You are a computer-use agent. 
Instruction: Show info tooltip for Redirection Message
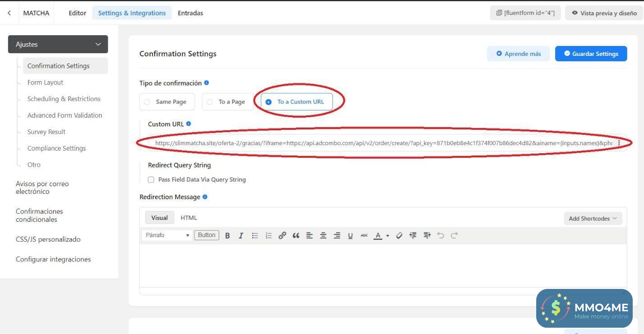click(x=205, y=197)
